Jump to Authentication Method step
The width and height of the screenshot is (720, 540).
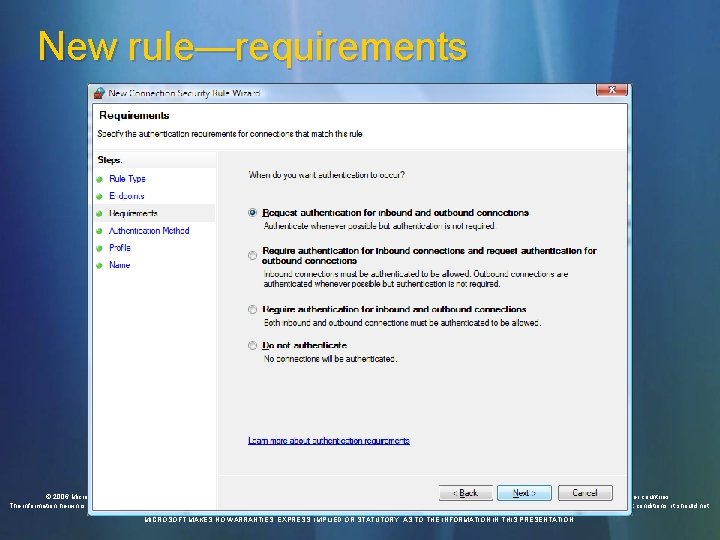click(149, 231)
